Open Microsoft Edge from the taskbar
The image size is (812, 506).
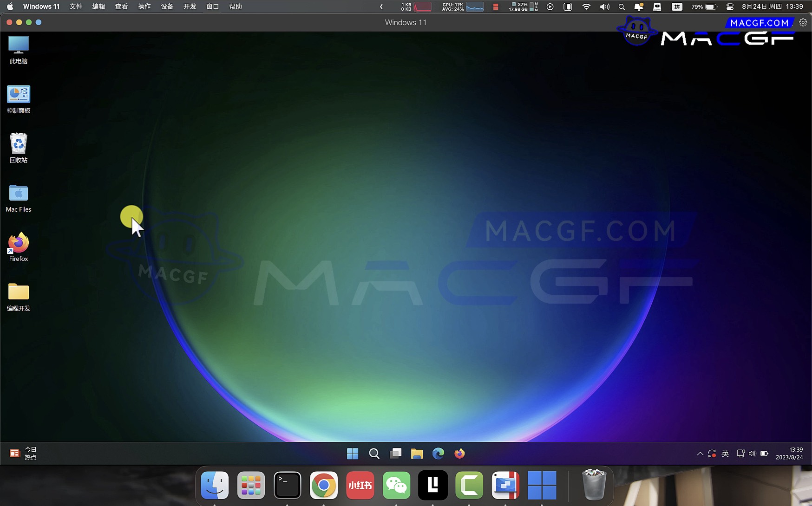tap(438, 454)
